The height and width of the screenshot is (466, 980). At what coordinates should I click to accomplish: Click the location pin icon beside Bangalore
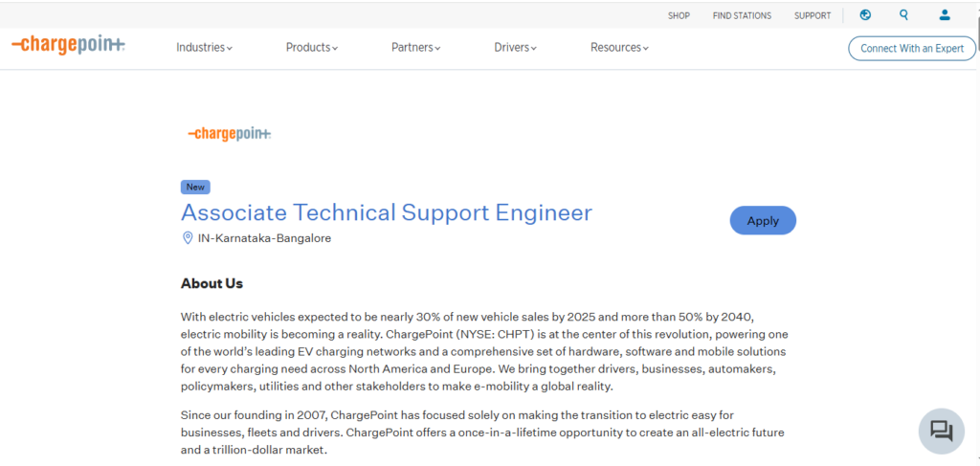187,238
